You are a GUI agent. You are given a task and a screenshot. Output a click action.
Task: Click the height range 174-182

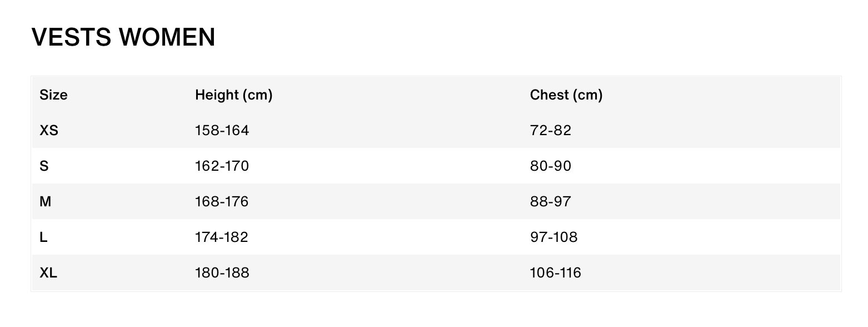click(222, 237)
